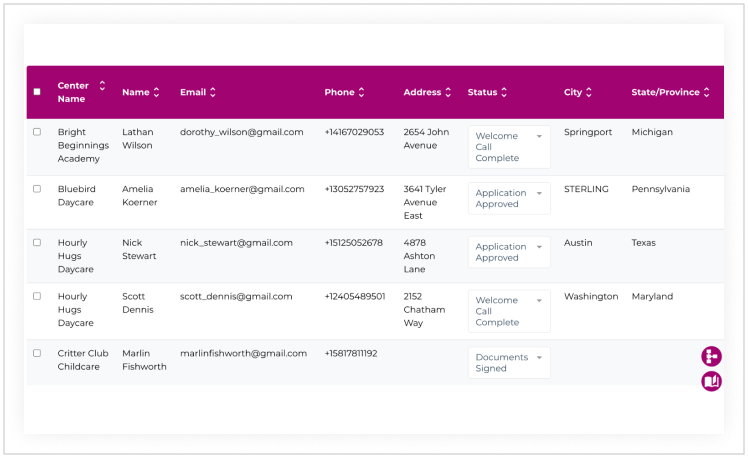Click email nick_stewart@gmail.com
The height and width of the screenshot is (458, 748).
point(236,243)
